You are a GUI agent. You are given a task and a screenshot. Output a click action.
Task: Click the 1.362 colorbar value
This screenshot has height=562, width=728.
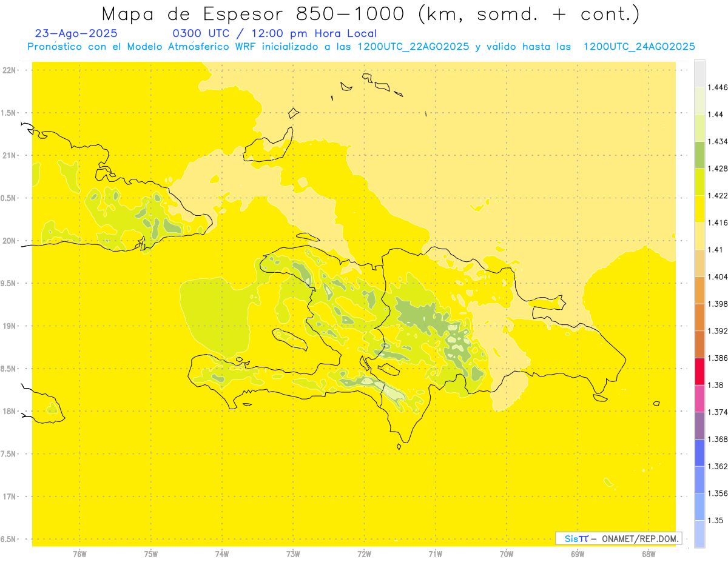click(x=718, y=466)
